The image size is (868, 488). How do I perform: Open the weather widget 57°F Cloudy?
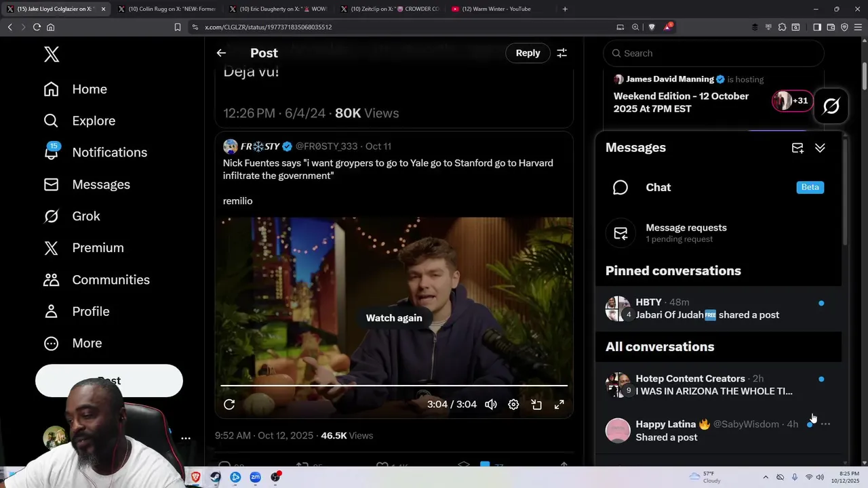(705, 477)
